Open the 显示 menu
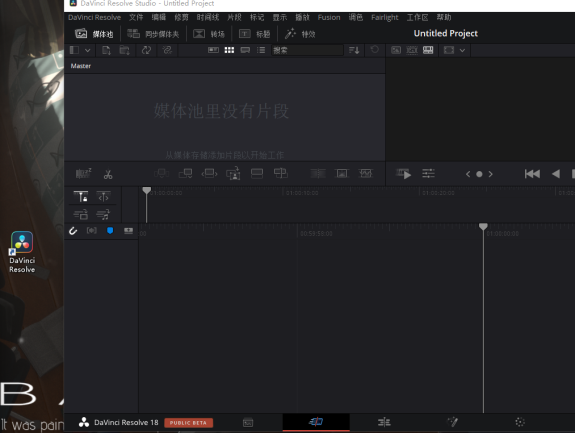The image size is (575, 433). click(280, 17)
